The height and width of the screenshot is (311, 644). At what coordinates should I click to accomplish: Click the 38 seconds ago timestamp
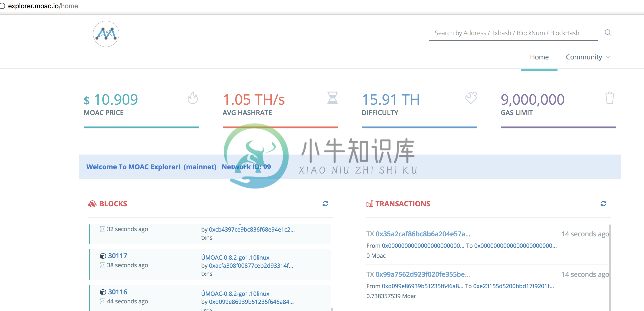(x=128, y=265)
